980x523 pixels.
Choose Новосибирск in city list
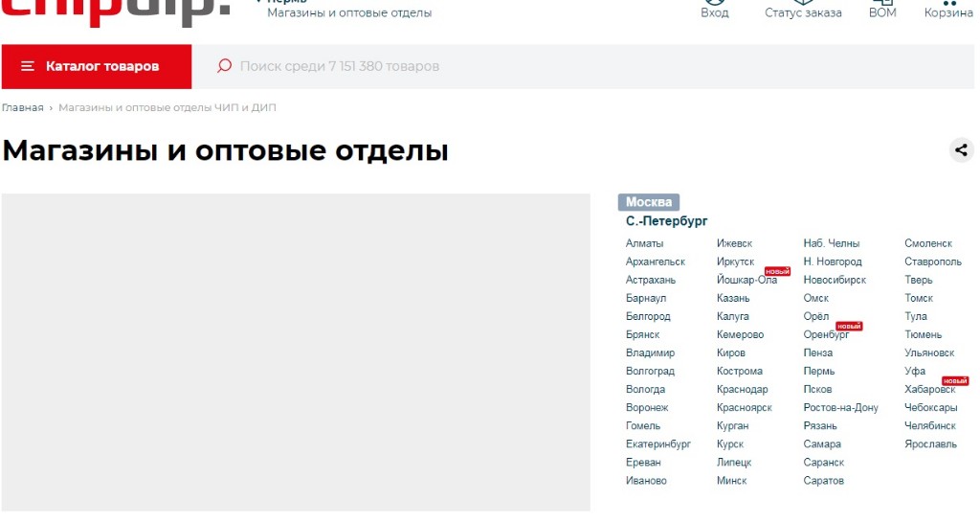pyautogui.click(x=835, y=280)
